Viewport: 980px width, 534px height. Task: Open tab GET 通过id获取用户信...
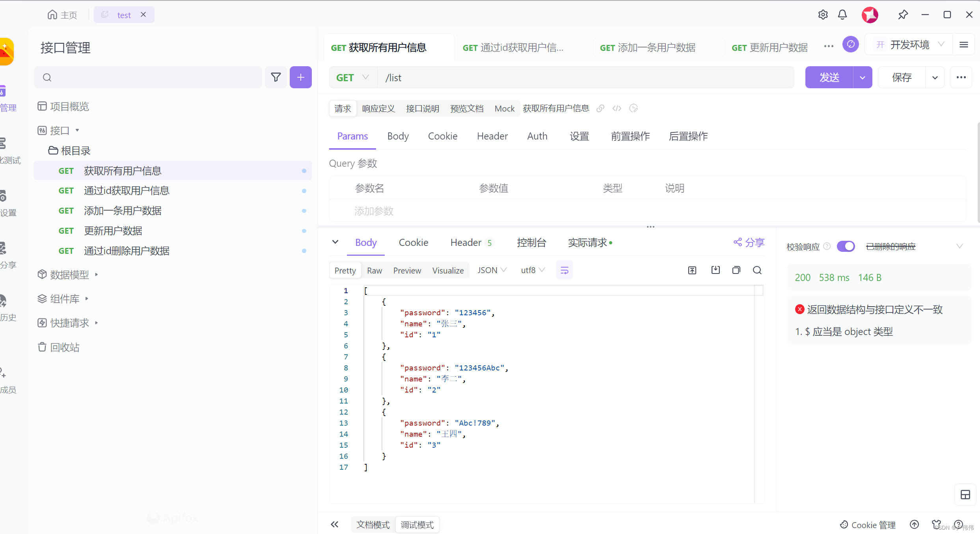(x=513, y=48)
